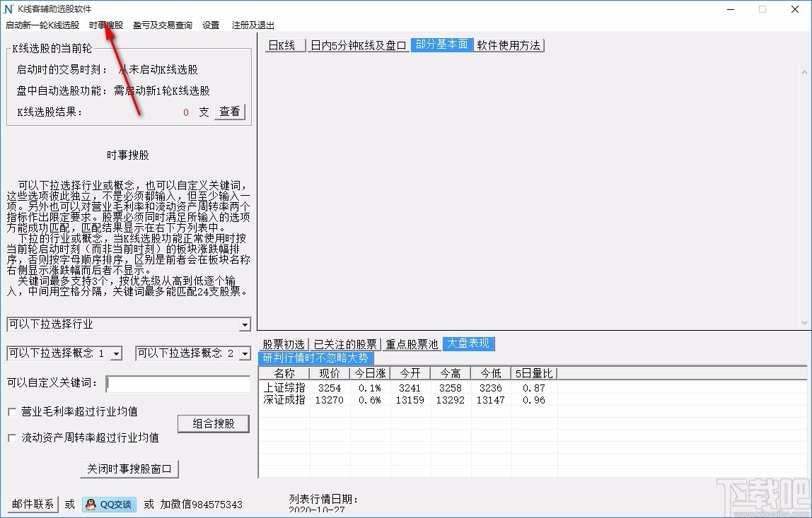Switch to the 已关注的股票 tab
Screen dimensions: 812x518
pyautogui.click(x=344, y=344)
